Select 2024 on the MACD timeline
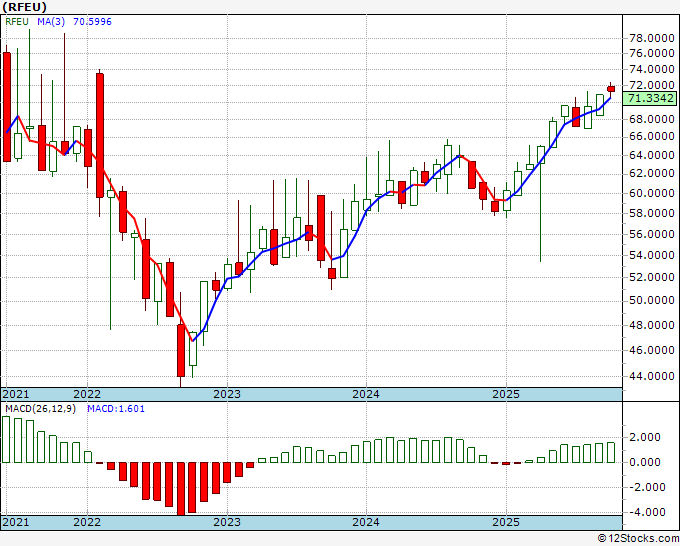 pos(366,522)
